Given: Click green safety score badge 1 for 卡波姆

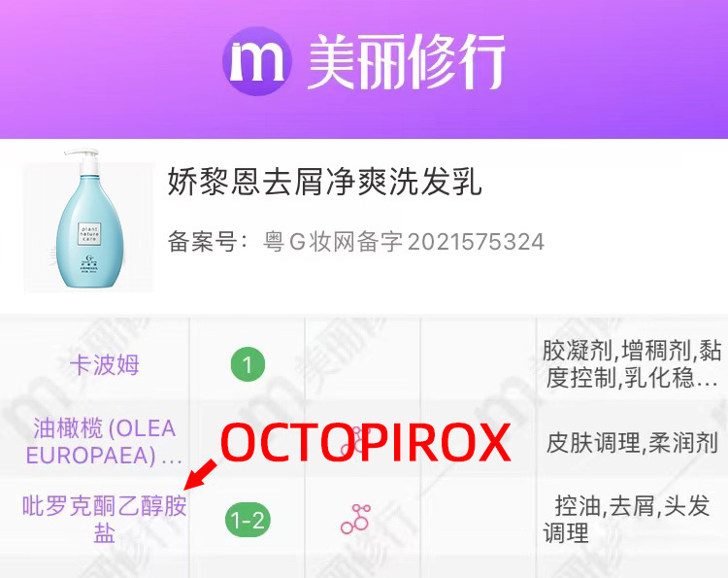Looking at the screenshot, I should (x=248, y=364).
